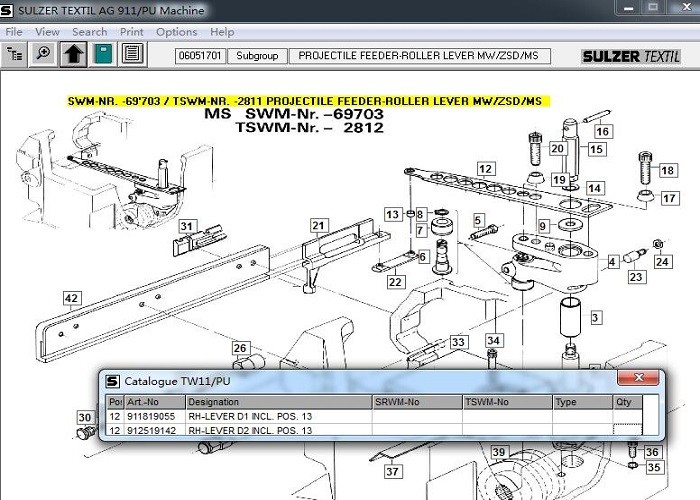Click part number label 35 in diagram
Viewport: 700px width, 500px height.
pyautogui.click(x=654, y=467)
